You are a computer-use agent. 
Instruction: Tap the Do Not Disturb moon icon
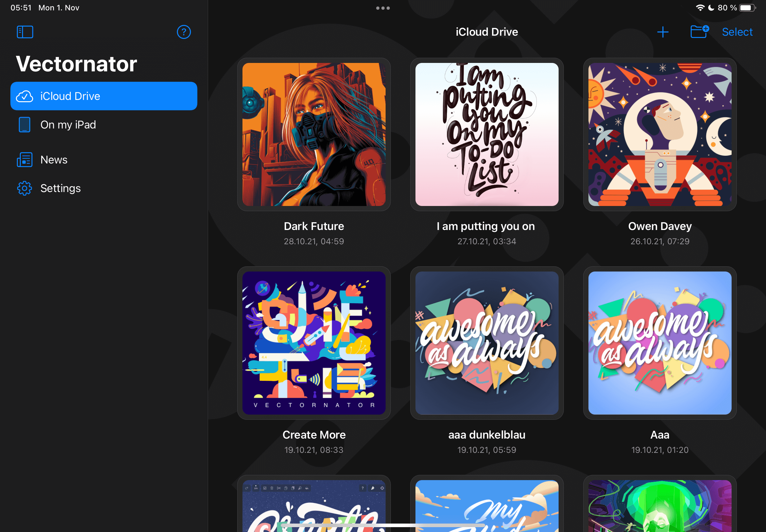click(x=711, y=8)
